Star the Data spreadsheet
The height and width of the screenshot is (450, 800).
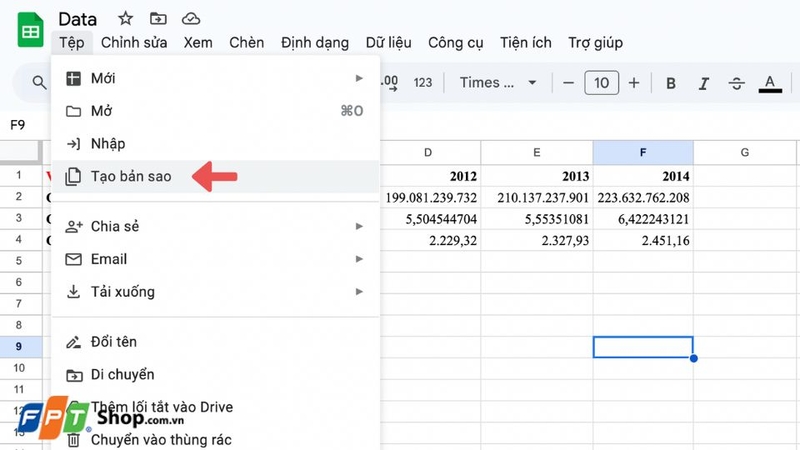coord(125,18)
